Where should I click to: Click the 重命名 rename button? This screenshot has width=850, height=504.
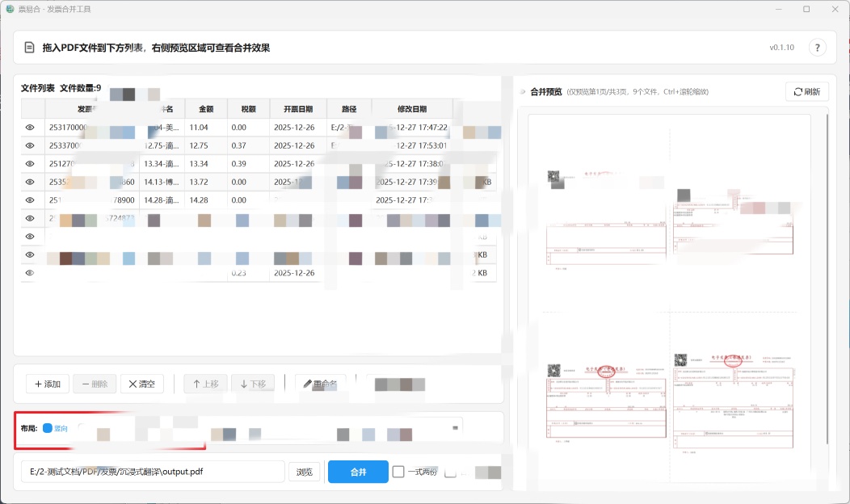[x=321, y=384]
